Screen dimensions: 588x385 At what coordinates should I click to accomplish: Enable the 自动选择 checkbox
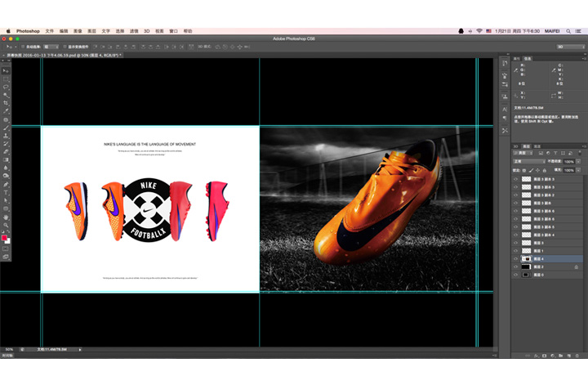23,47
